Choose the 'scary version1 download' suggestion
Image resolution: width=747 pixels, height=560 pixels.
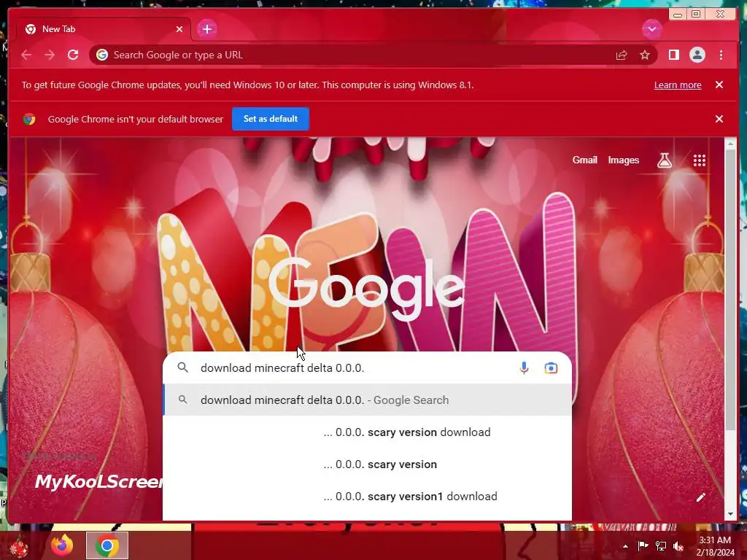[368, 497]
